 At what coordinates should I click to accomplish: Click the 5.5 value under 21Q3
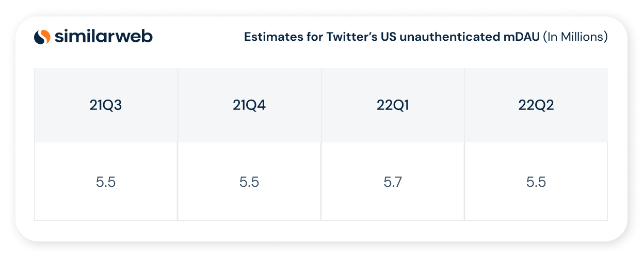(106, 182)
